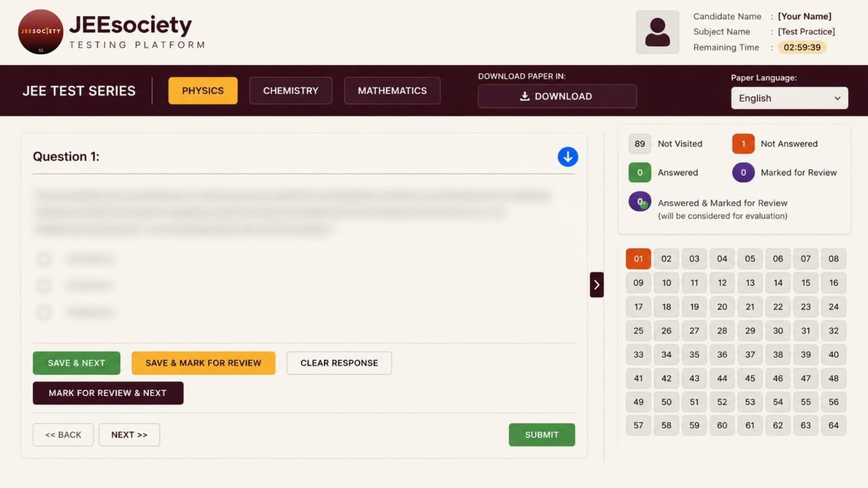Select the third answer option radio

[x=44, y=312]
